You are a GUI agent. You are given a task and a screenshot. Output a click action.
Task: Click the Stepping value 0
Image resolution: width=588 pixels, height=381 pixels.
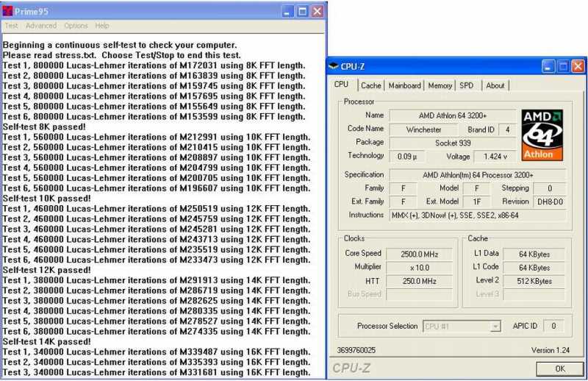coord(550,188)
